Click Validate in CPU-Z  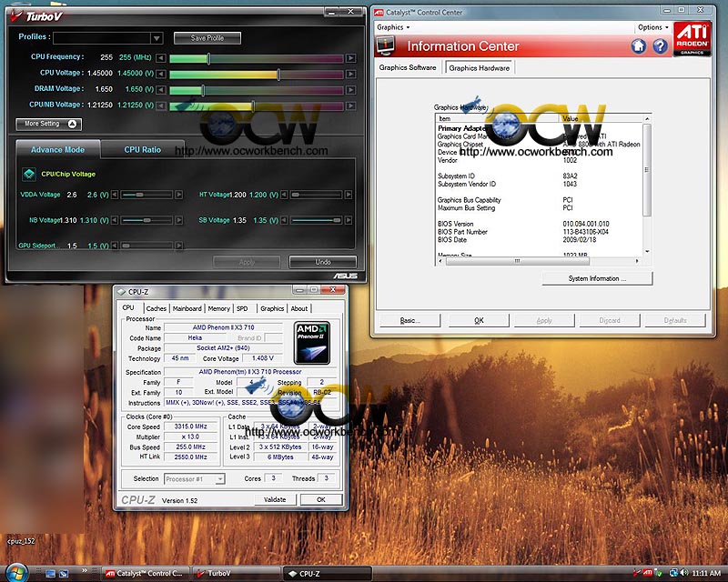275,500
